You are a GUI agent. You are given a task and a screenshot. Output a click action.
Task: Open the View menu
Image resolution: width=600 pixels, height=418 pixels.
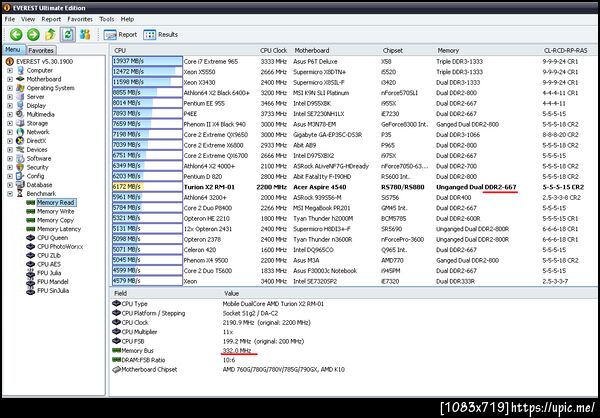click(28, 19)
